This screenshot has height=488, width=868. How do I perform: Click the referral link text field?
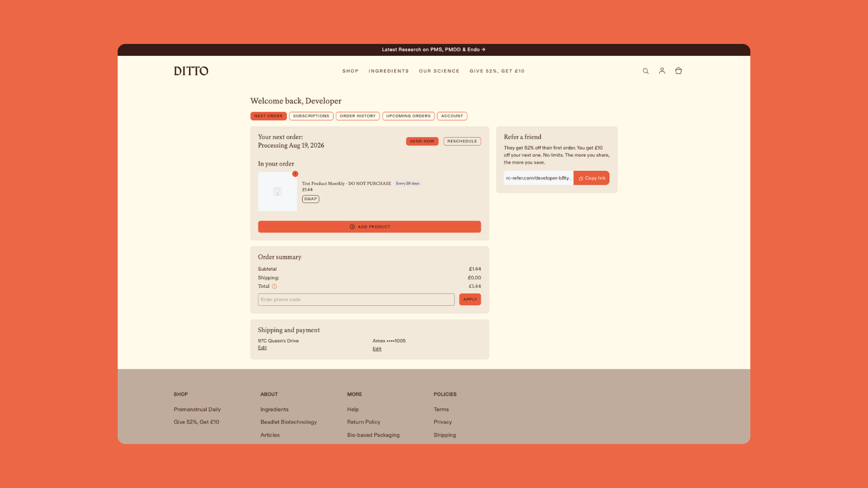click(539, 178)
